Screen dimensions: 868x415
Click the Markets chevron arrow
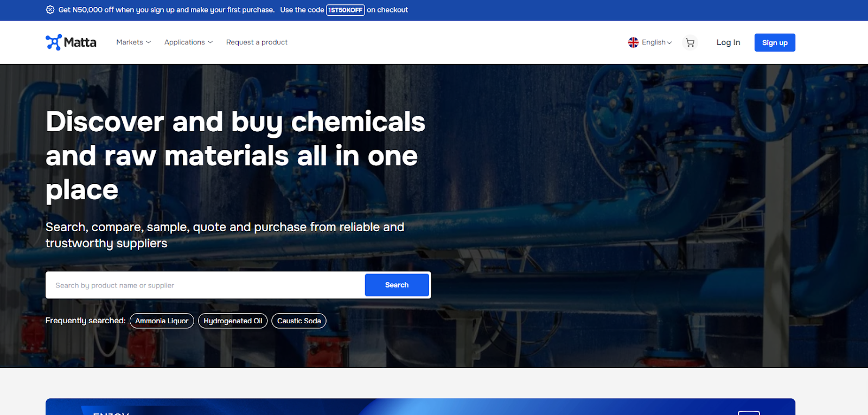tap(148, 42)
